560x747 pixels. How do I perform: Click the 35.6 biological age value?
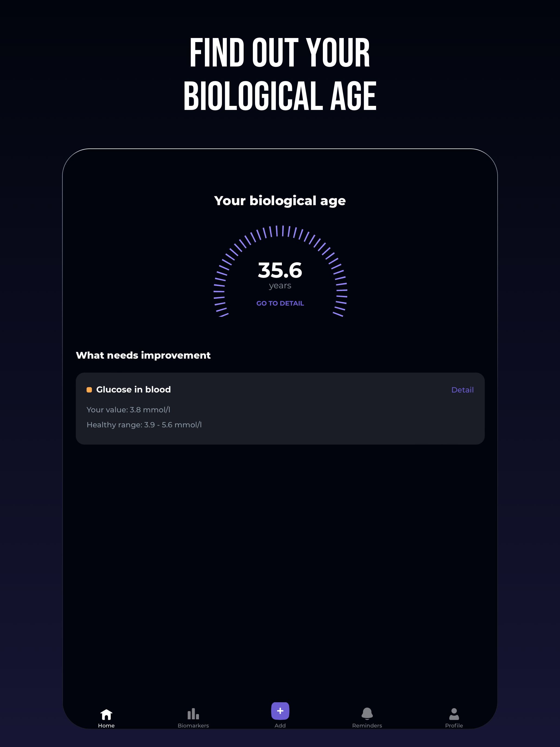pyautogui.click(x=280, y=270)
